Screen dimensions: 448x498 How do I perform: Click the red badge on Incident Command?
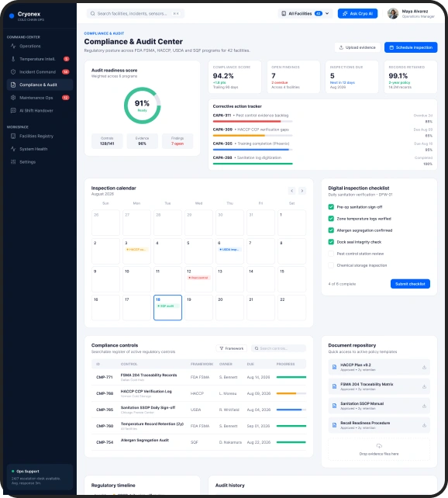(66, 72)
